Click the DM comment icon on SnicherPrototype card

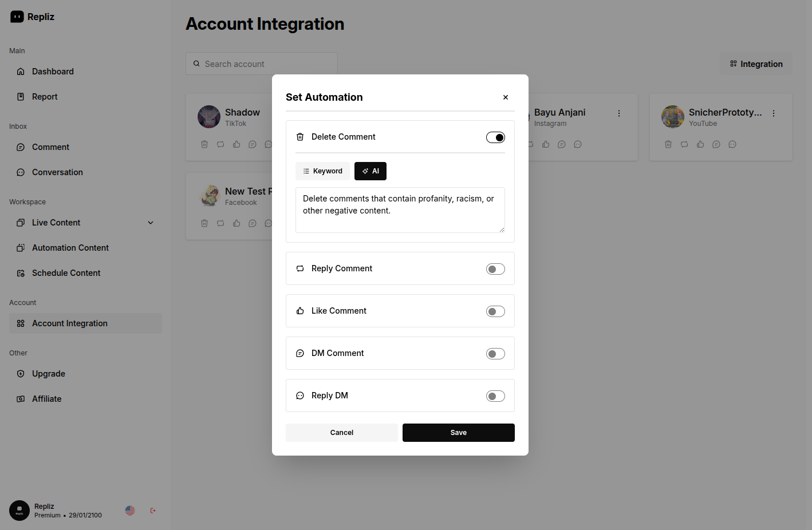[x=716, y=144]
